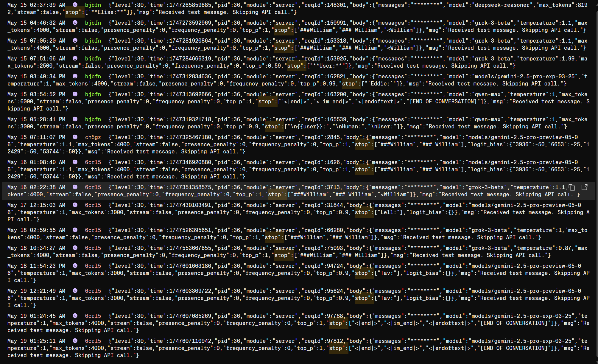
Task: Open instance 6cr15 on May 16 01:08:40 AM row
Action: (93, 162)
